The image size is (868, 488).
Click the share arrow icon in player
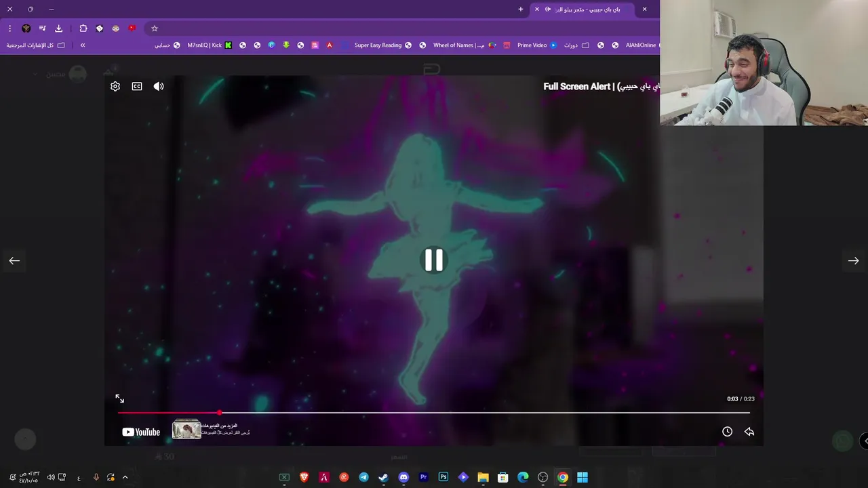[749, 432]
